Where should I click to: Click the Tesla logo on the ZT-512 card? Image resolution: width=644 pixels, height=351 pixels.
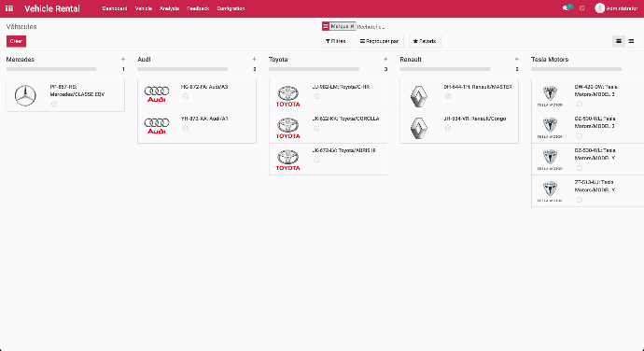coord(550,191)
